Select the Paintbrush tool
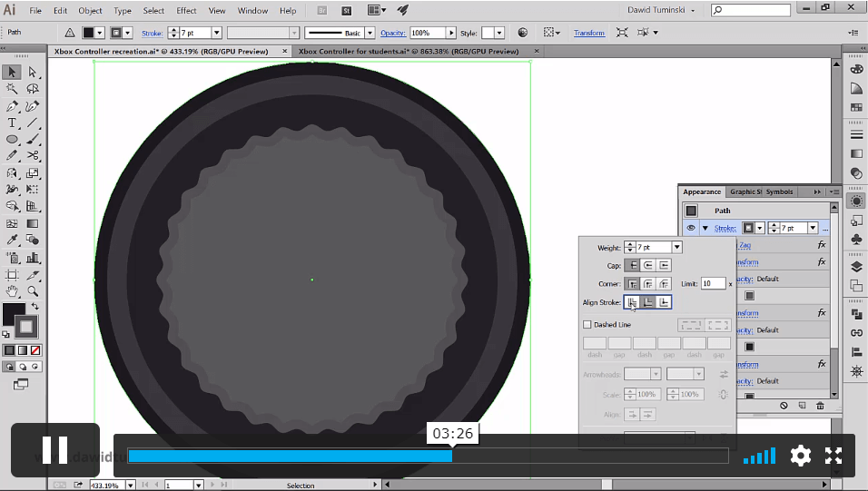868x491 pixels. point(32,140)
